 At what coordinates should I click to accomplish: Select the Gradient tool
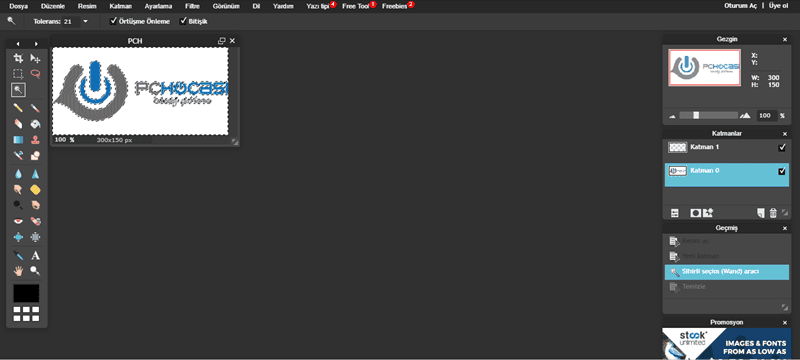pyautogui.click(x=18, y=140)
